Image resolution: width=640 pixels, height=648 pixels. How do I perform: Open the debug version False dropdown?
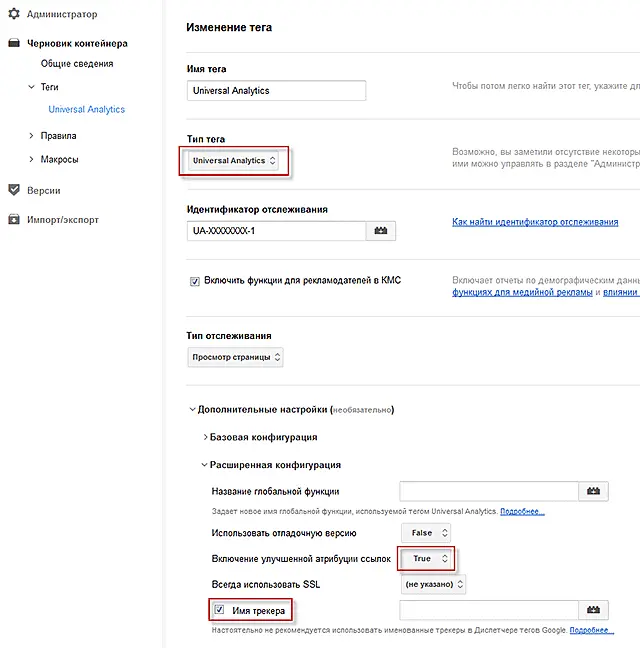pos(425,534)
